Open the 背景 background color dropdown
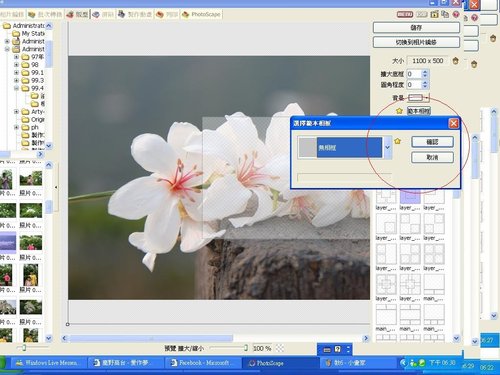 pos(419,97)
